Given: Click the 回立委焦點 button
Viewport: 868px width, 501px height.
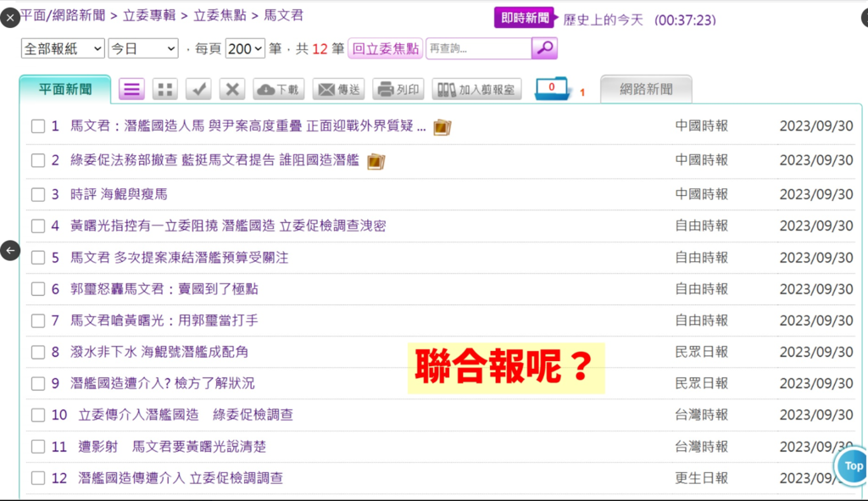Looking at the screenshot, I should tap(386, 49).
